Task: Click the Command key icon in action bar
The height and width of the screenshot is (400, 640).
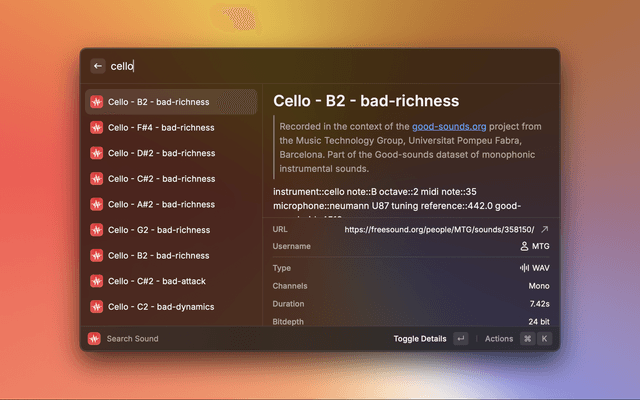Action: 527,339
